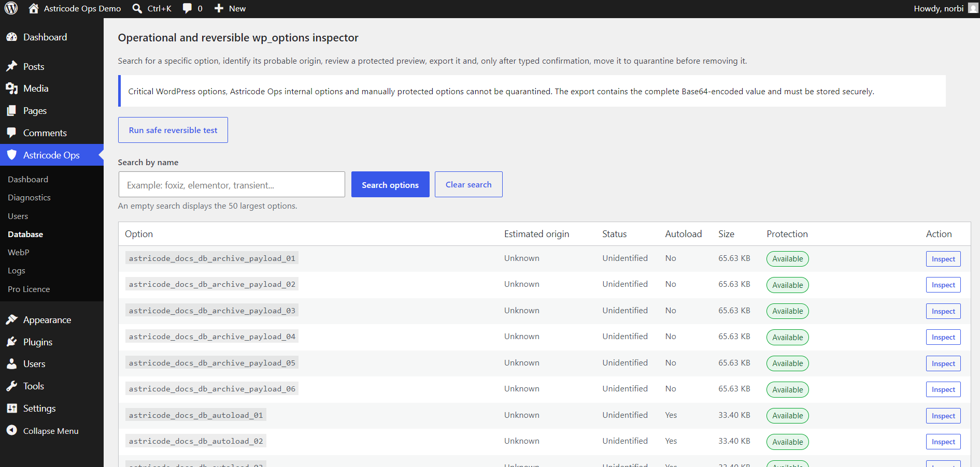
Task: Open the Posts menu label
Action: tap(34, 66)
